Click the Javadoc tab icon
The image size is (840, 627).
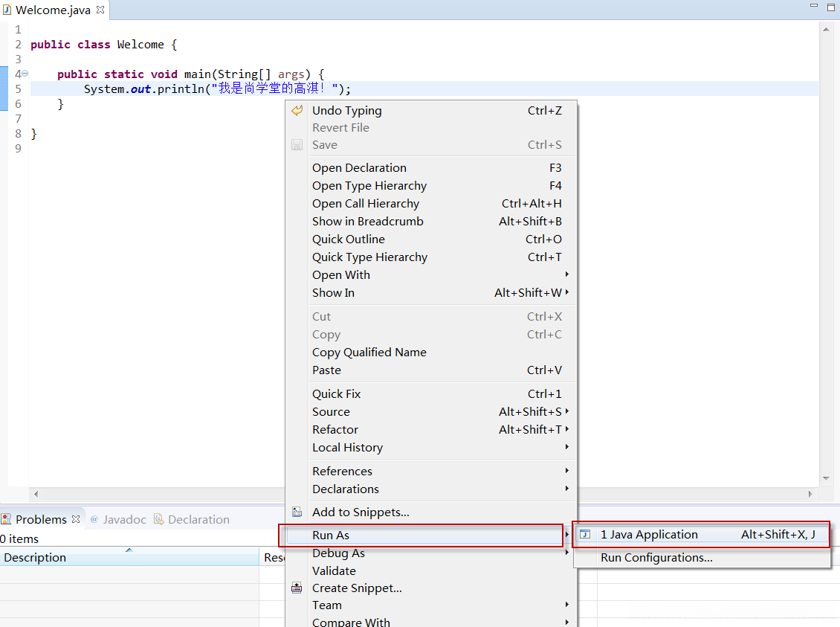click(94, 519)
